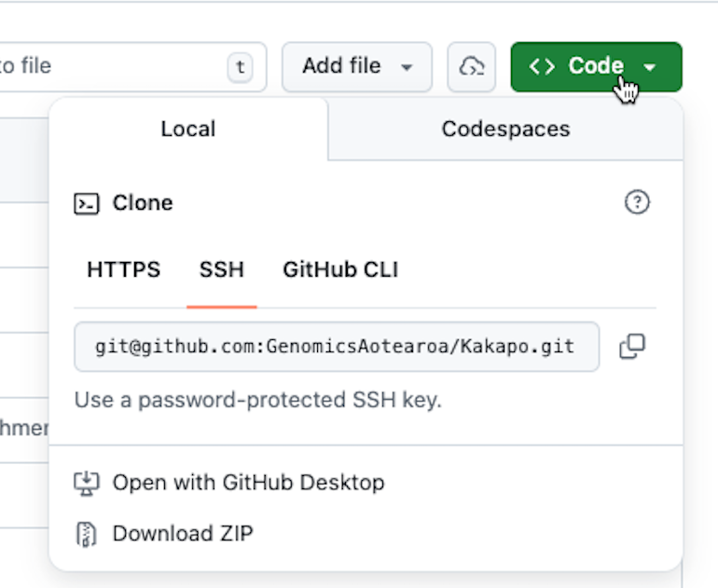Collapse the green Code dropdown via its caret

pyautogui.click(x=651, y=67)
